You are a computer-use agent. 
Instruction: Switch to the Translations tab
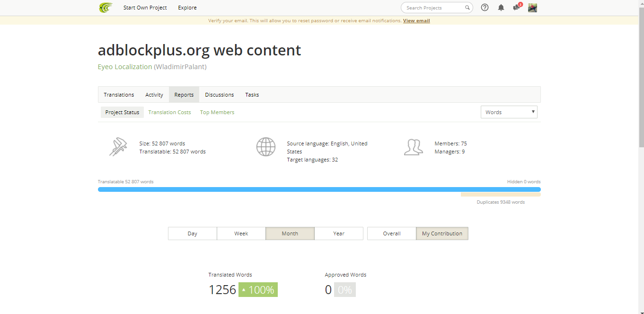(x=119, y=95)
